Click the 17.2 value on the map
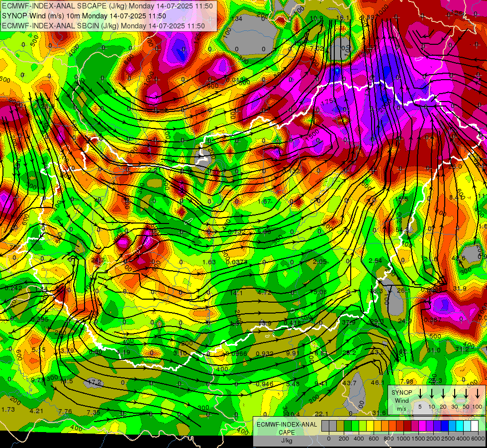Image resolution: width=487 pixels, height=448 pixels. pos(95,382)
